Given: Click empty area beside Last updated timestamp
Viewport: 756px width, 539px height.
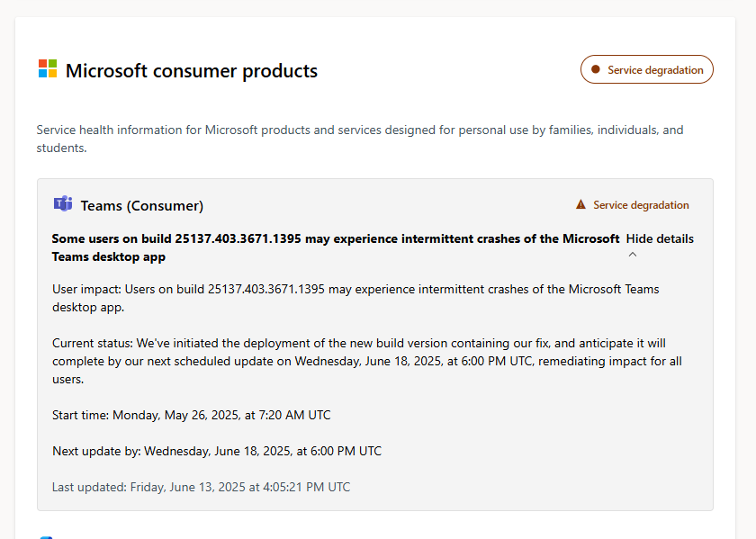Looking at the screenshot, I should [531, 487].
